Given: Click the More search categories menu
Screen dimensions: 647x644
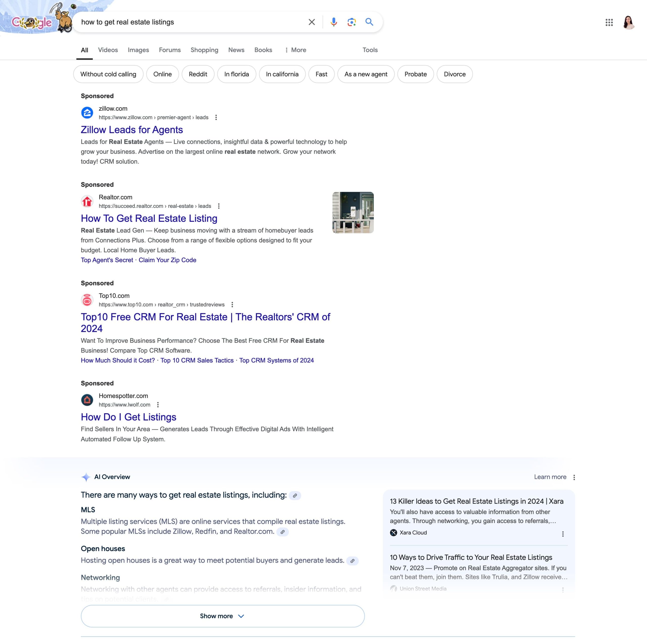Looking at the screenshot, I should (x=295, y=49).
